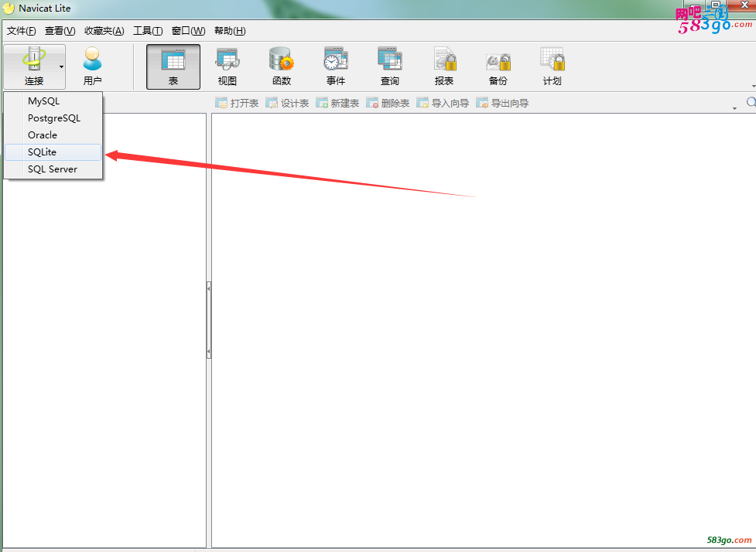Open the 事件 events icon

[x=336, y=66]
